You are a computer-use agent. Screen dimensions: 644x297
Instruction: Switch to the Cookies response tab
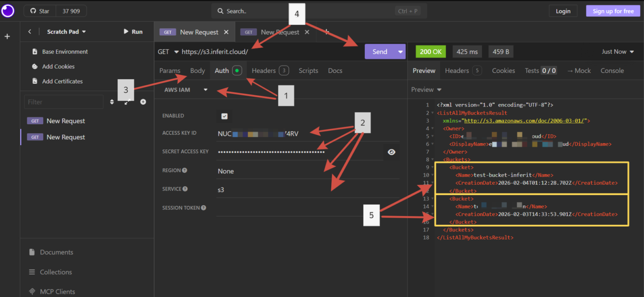coord(504,70)
